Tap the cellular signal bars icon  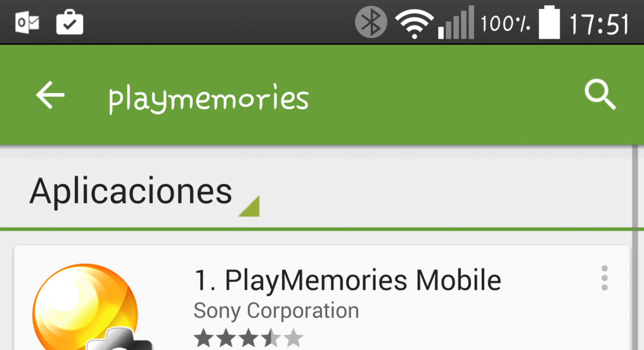tap(456, 22)
